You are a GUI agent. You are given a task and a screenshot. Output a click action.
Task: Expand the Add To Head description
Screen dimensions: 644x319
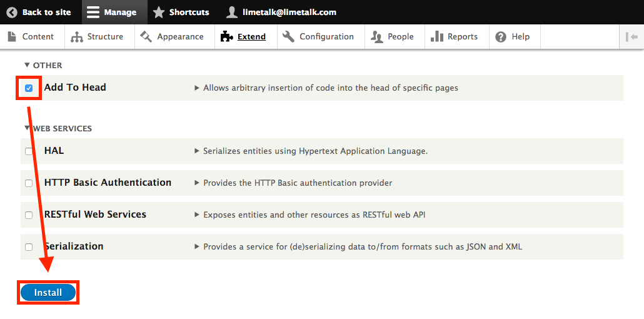(326, 88)
